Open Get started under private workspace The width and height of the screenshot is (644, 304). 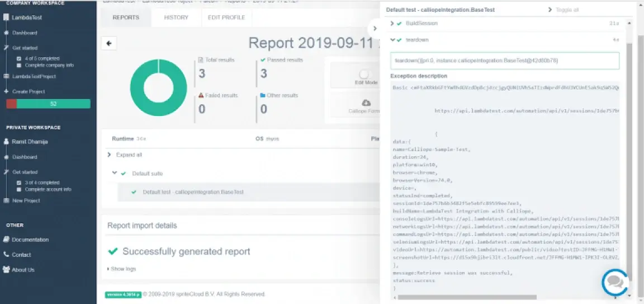21,172
